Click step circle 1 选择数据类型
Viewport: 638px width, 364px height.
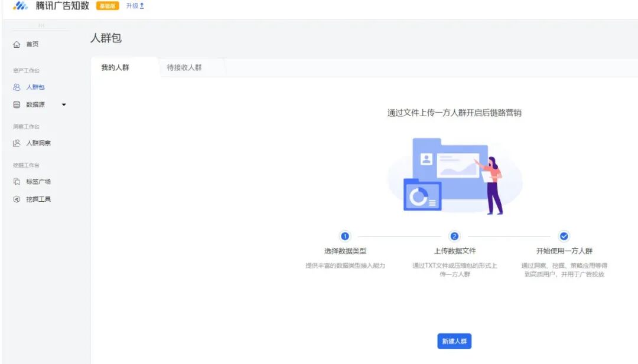[345, 236]
